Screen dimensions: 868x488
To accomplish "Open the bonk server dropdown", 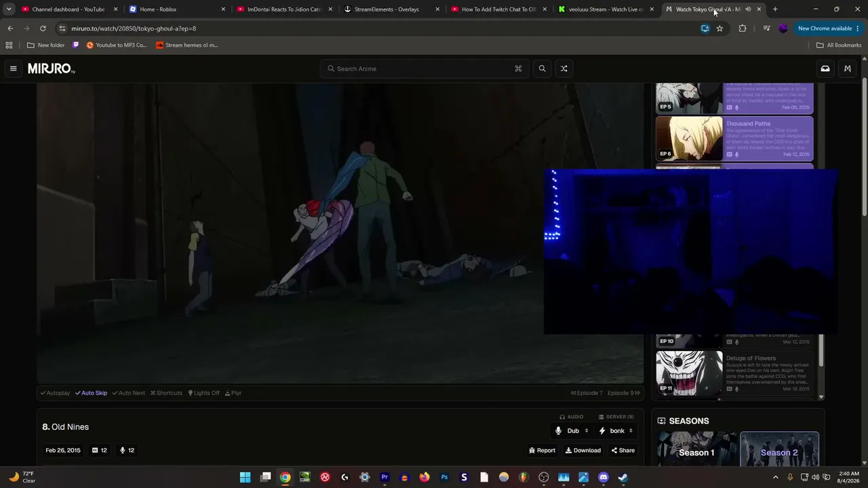I will point(616,430).
